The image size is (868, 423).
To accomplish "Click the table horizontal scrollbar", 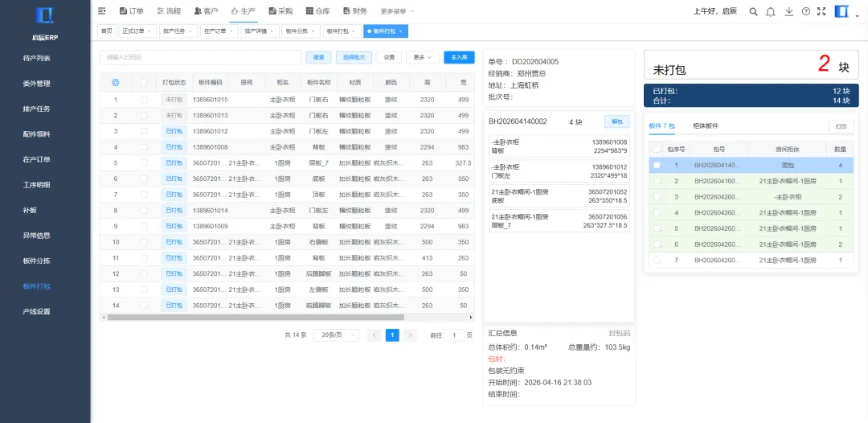I will [256, 317].
